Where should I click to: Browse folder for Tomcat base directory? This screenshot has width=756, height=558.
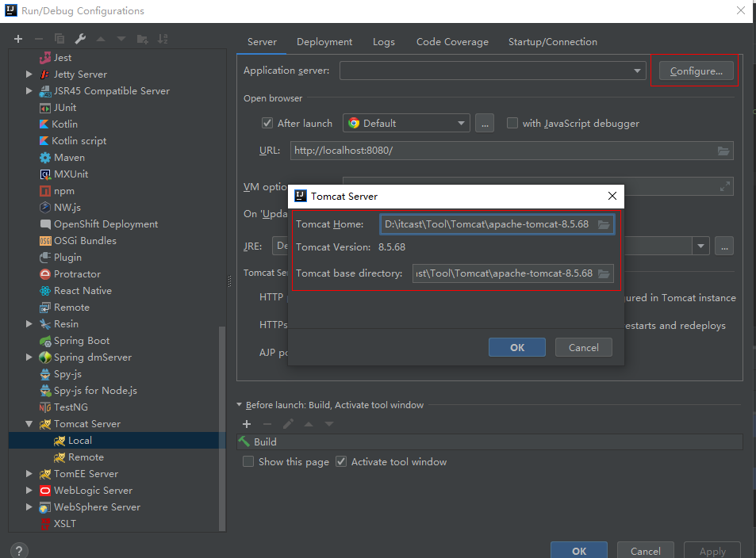604,273
